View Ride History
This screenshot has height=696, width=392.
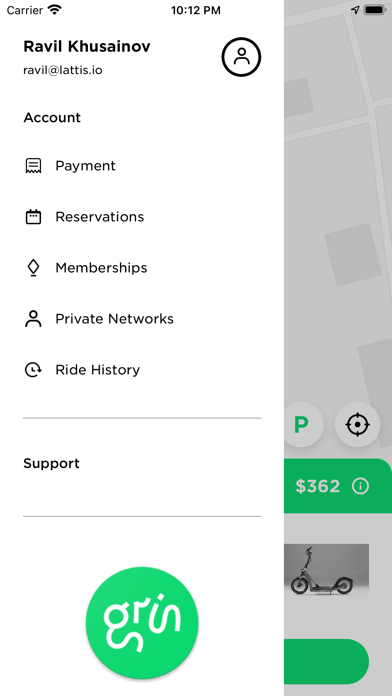[x=142, y=370]
